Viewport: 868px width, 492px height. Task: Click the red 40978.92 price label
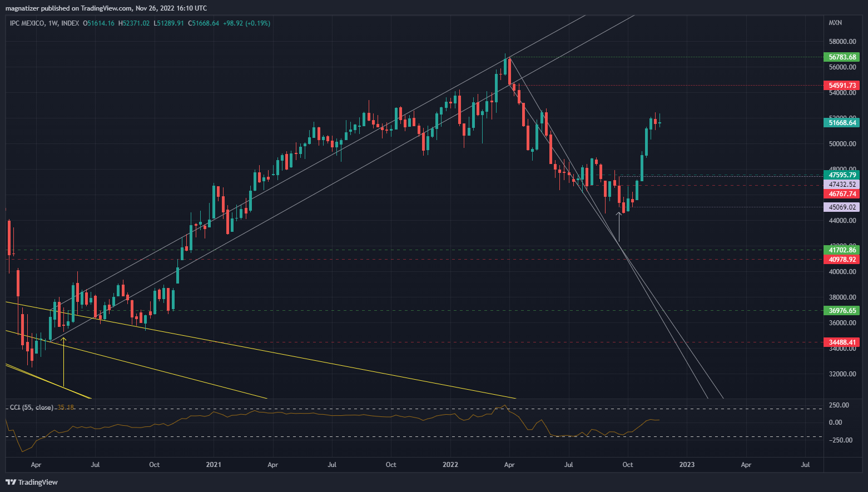pyautogui.click(x=842, y=260)
